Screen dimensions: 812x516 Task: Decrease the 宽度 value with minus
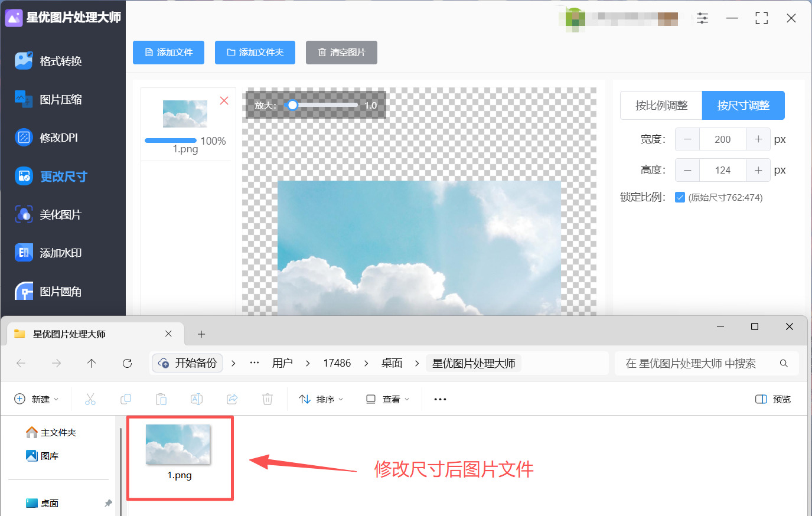pyautogui.click(x=687, y=139)
